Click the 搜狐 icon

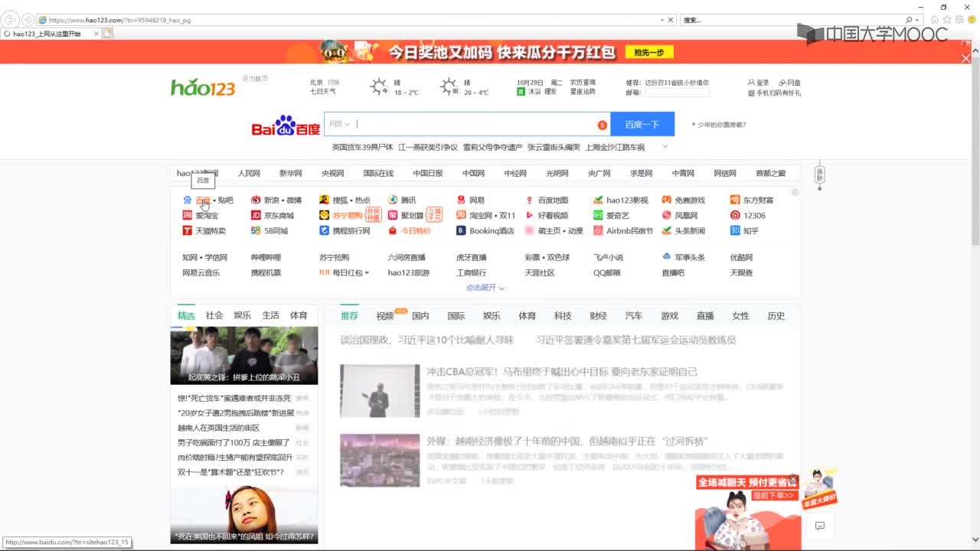324,200
